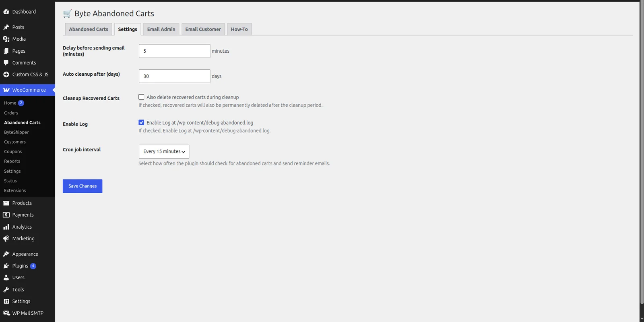
Task: Click the Plugins update count badge
Action: pyautogui.click(x=33, y=266)
